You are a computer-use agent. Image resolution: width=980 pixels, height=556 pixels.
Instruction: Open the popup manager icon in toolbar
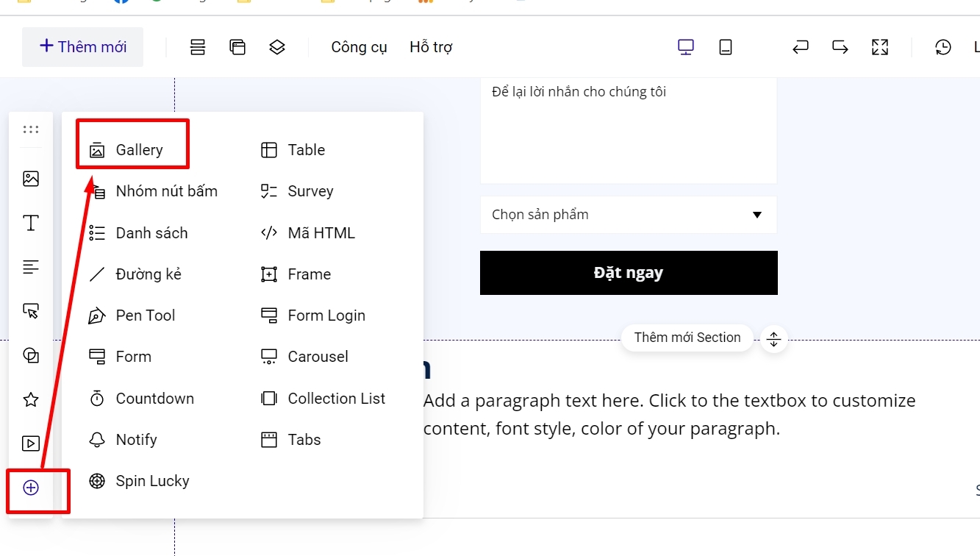[x=237, y=47]
